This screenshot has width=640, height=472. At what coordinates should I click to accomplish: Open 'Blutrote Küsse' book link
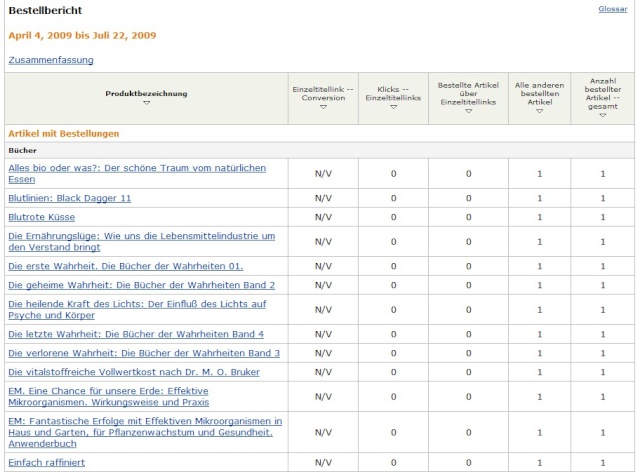(x=42, y=217)
